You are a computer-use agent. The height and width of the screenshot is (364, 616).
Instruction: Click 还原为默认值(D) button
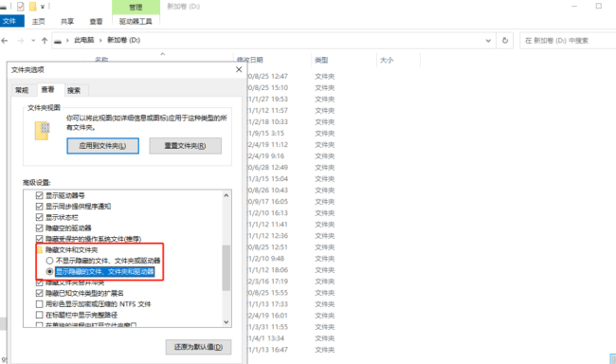click(198, 347)
